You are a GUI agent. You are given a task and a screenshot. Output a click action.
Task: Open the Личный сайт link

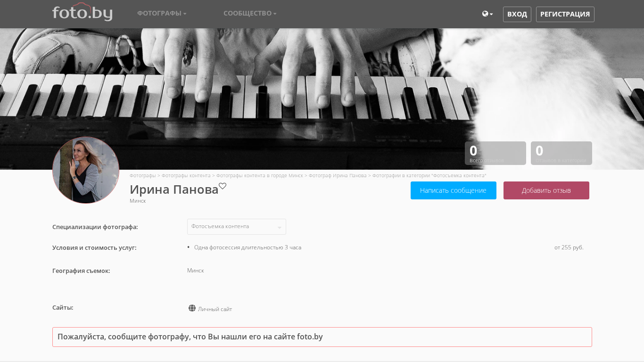pyautogui.click(x=215, y=309)
